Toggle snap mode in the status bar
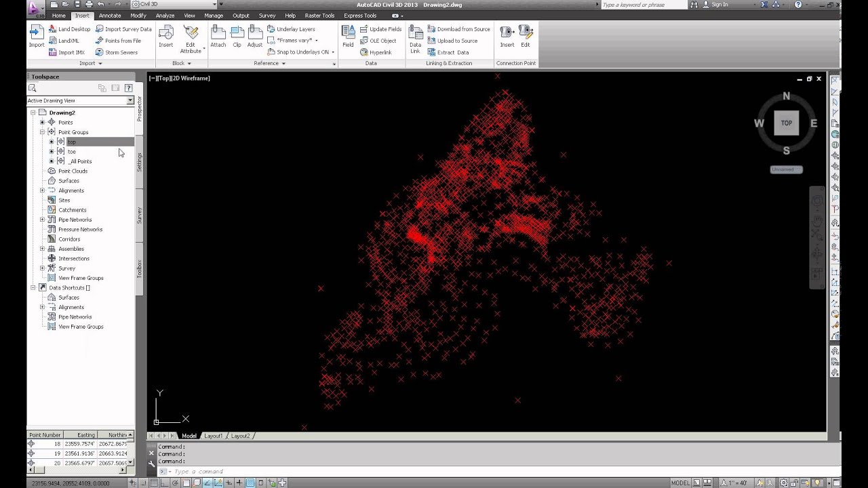 pyautogui.click(x=144, y=483)
